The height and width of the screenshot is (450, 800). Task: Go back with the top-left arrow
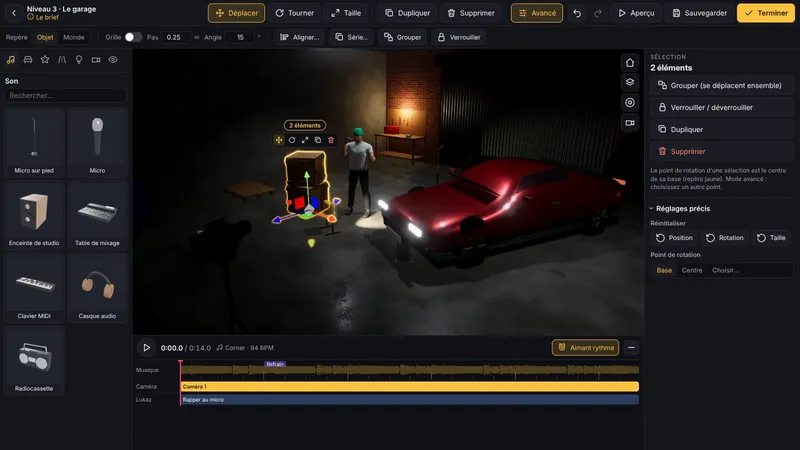click(x=14, y=13)
